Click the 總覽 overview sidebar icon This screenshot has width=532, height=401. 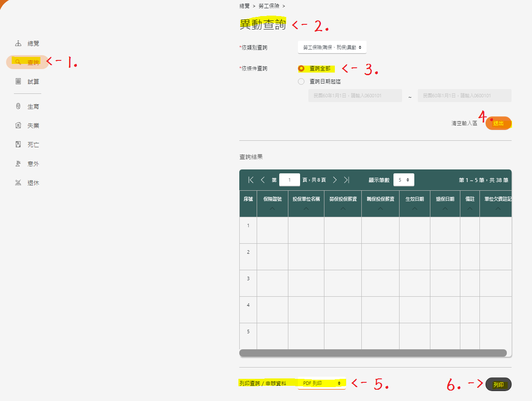coord(18,43)
